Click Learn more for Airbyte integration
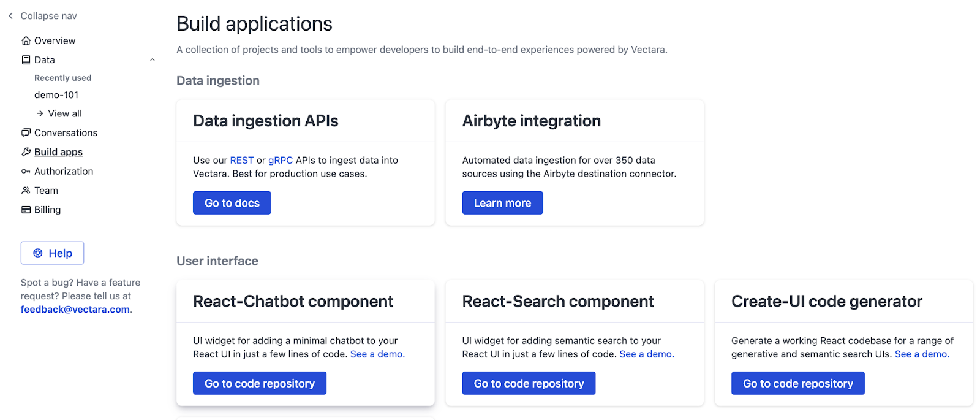 pyautogui.click(x=502, y=203)
